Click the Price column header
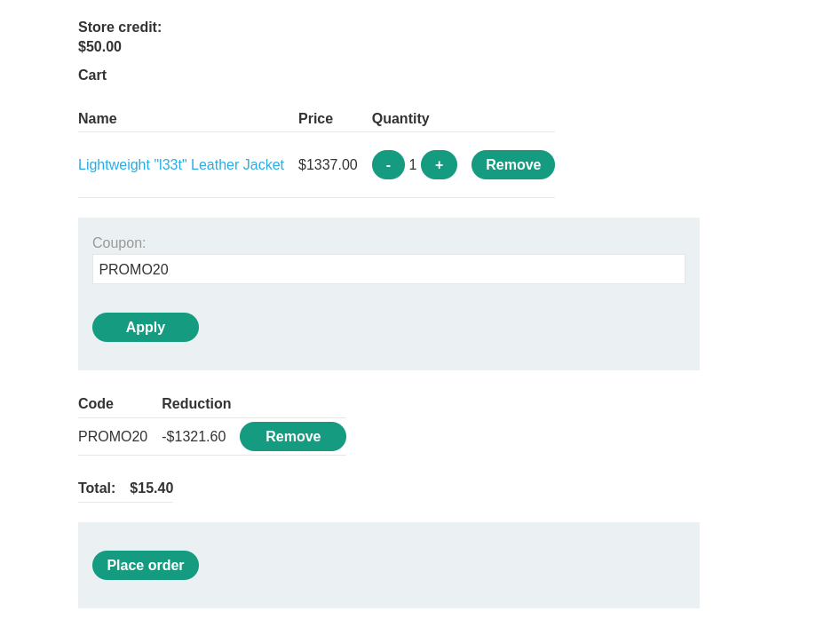This screenshot has width=840, height=627. click(315, 119)
